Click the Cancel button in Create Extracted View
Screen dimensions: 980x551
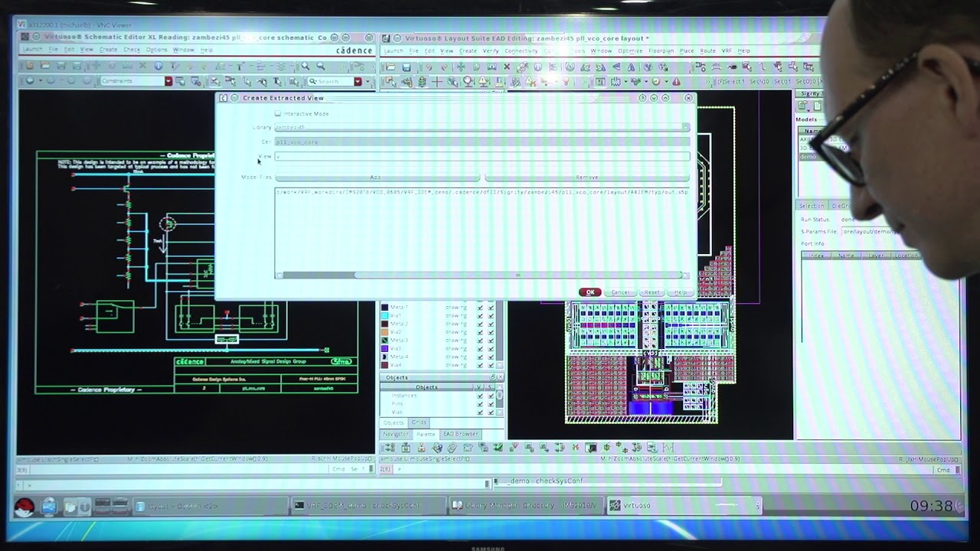620,292
